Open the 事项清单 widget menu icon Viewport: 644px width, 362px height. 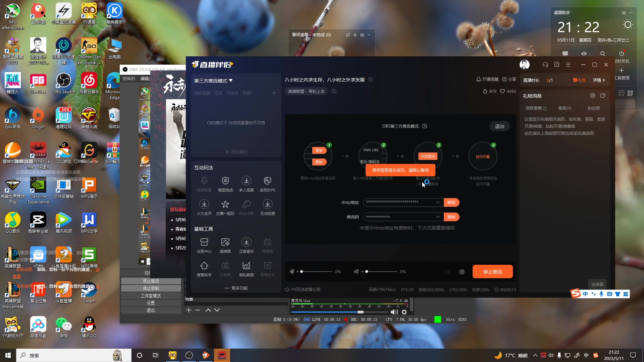(362, 35)
